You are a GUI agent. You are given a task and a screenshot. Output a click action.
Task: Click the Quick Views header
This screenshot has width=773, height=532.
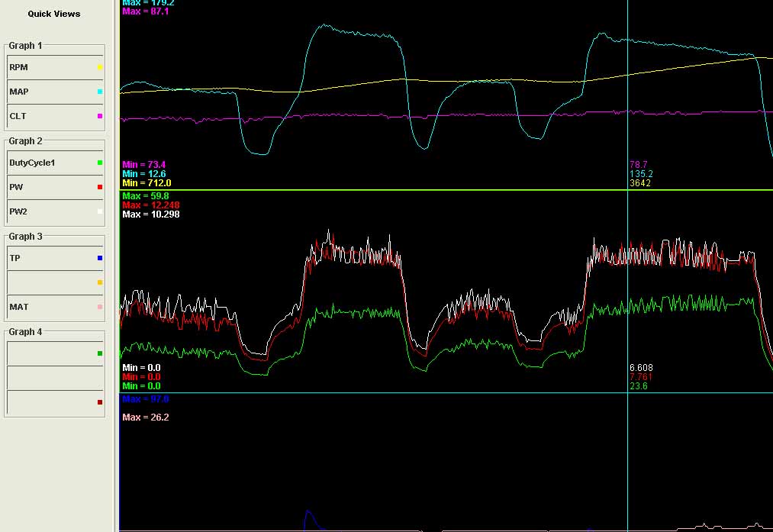click(54, 14)
